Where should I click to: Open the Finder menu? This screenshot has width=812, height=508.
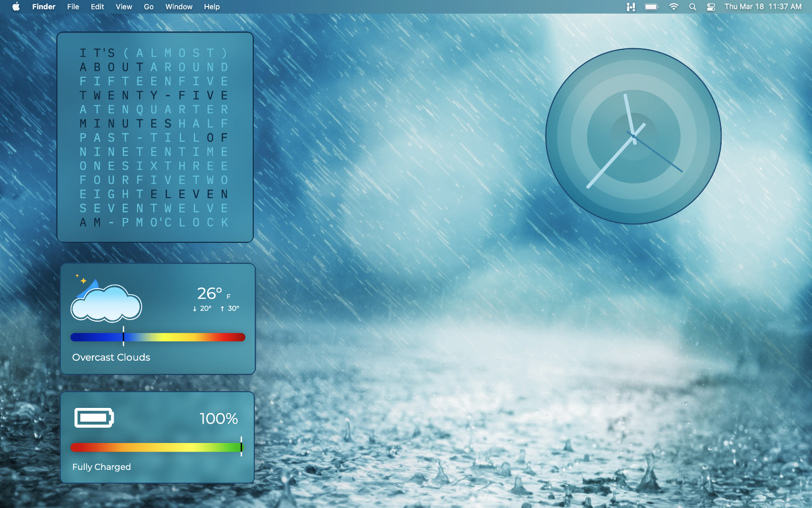click(x=44, y=7)
